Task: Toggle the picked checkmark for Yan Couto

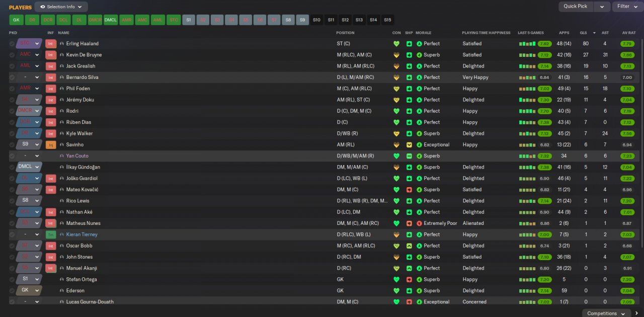Action: click(12, 156)
